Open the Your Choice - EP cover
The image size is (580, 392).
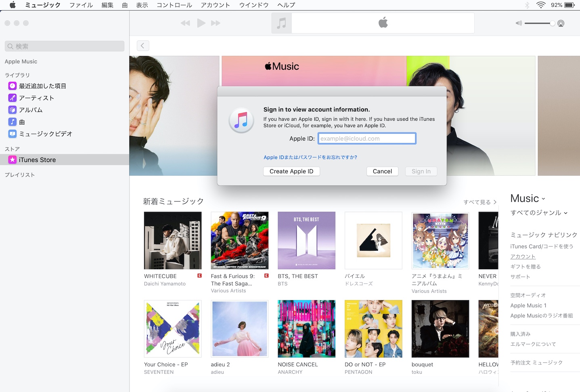[173, 329]
